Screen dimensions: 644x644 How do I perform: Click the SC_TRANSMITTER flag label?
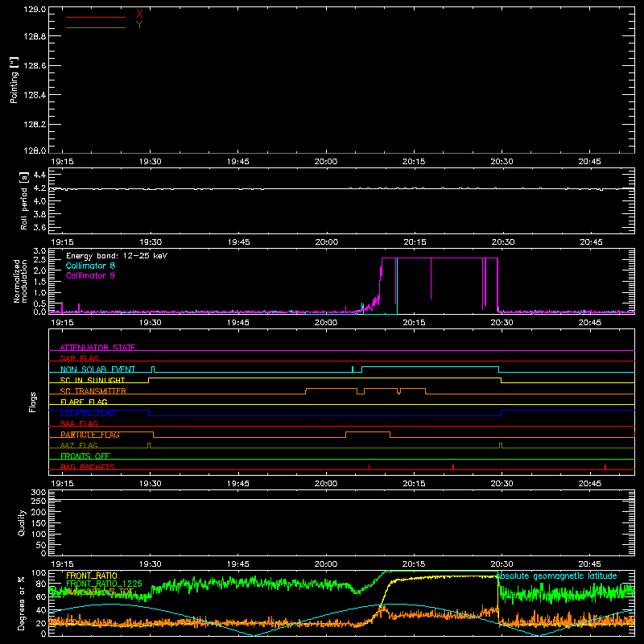click(93, 391)
